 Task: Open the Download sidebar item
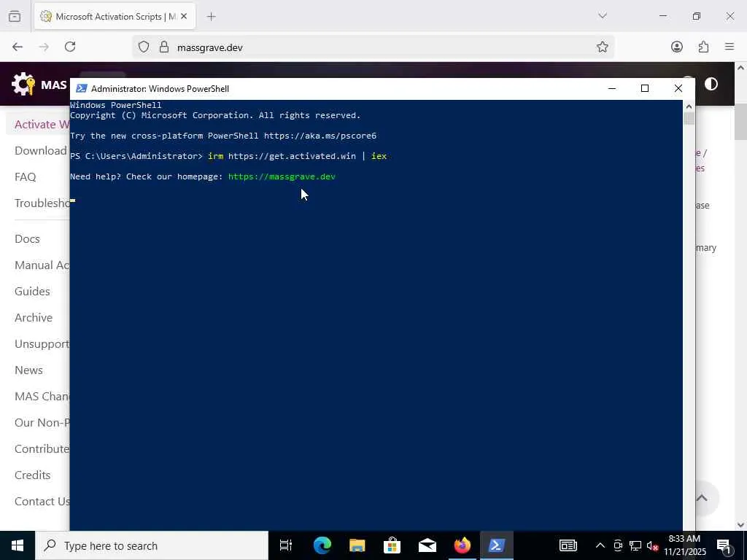pyautogui.click(x=41, y=150)
